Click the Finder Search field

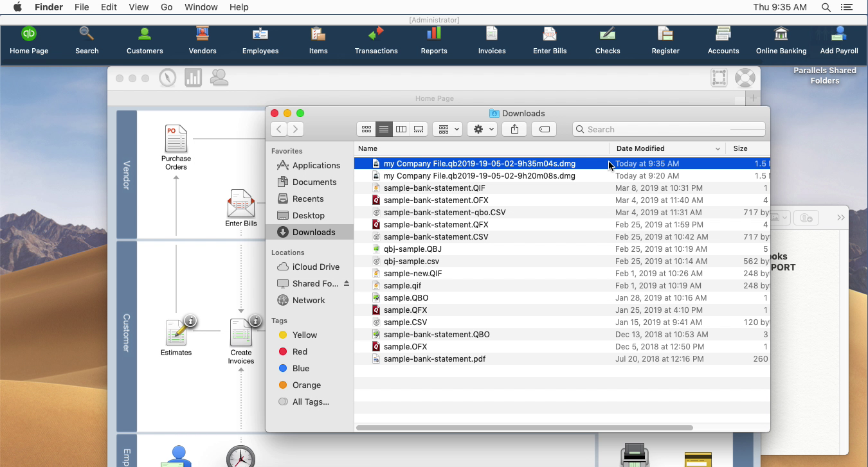[x=669, y=129]
